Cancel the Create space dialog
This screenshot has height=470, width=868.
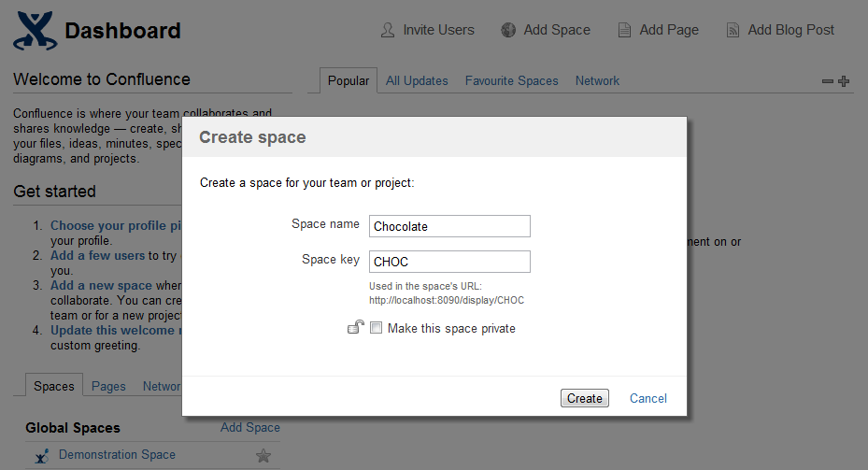coord(648,398)
